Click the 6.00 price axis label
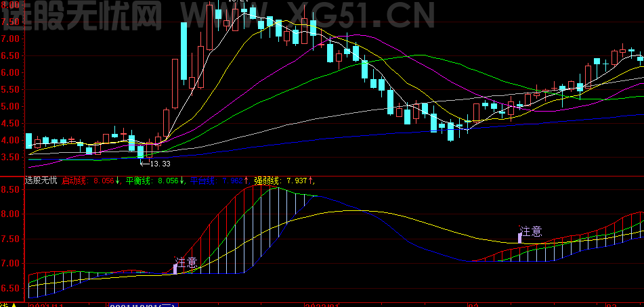This screenshot has width=644, height=307. coord(10,72)
